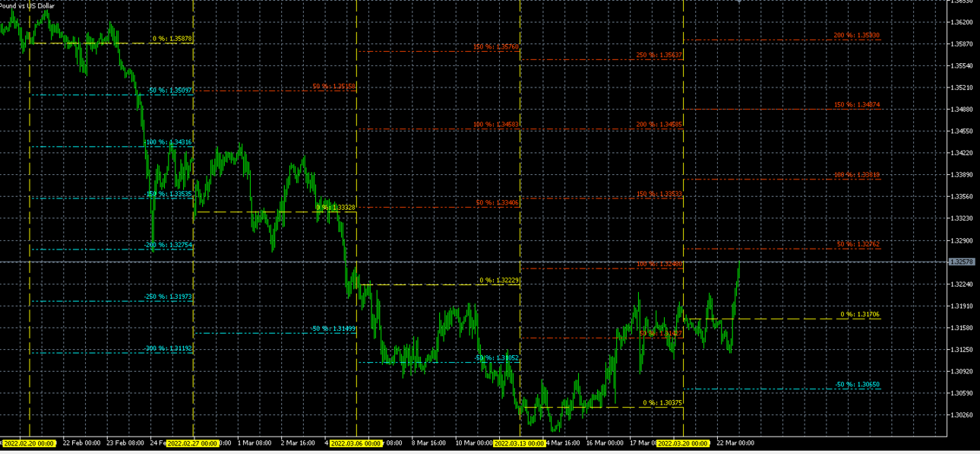
Task: Click 1.34550 on the price scale
Action: pos(962,131)
